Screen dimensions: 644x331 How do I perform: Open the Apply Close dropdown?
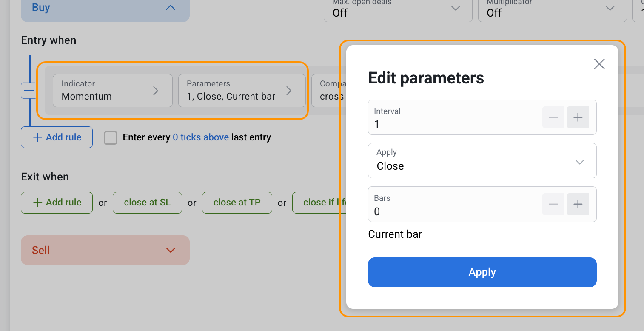[x=482, y=161]
